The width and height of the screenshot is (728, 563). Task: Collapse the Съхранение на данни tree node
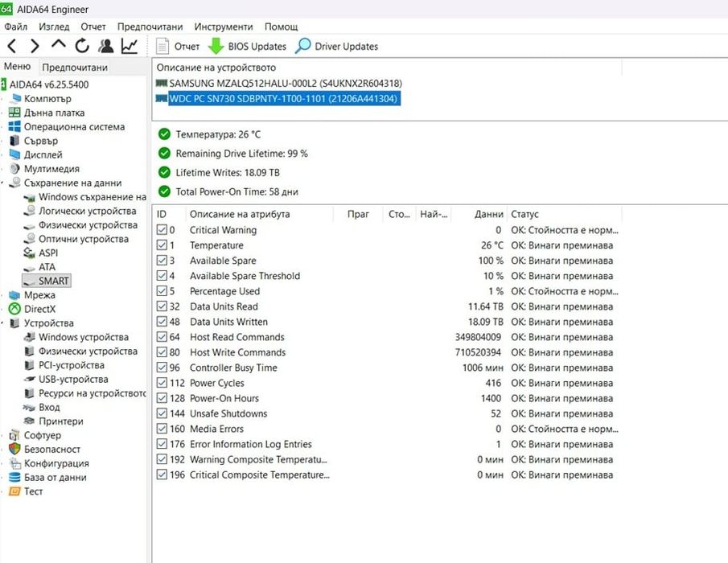(2, 183)
